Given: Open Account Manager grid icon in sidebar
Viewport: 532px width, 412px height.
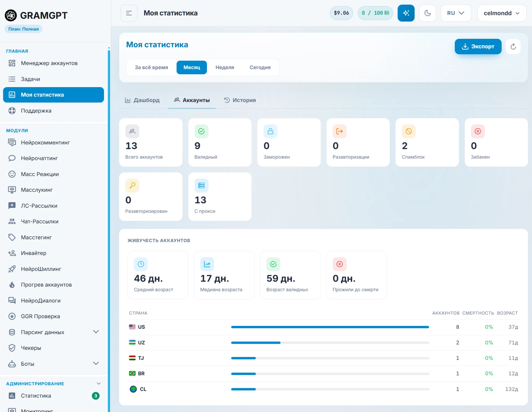Looking at the screenshot, I should 12,63.
